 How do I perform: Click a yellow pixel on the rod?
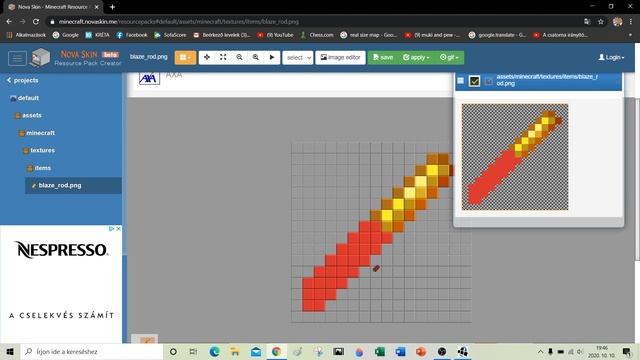click(x=387, y=216)
